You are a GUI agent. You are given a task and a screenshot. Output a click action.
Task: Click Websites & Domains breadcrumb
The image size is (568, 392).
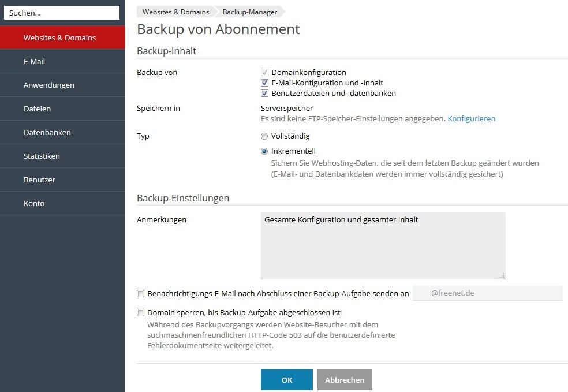click(x=175, y=12)
